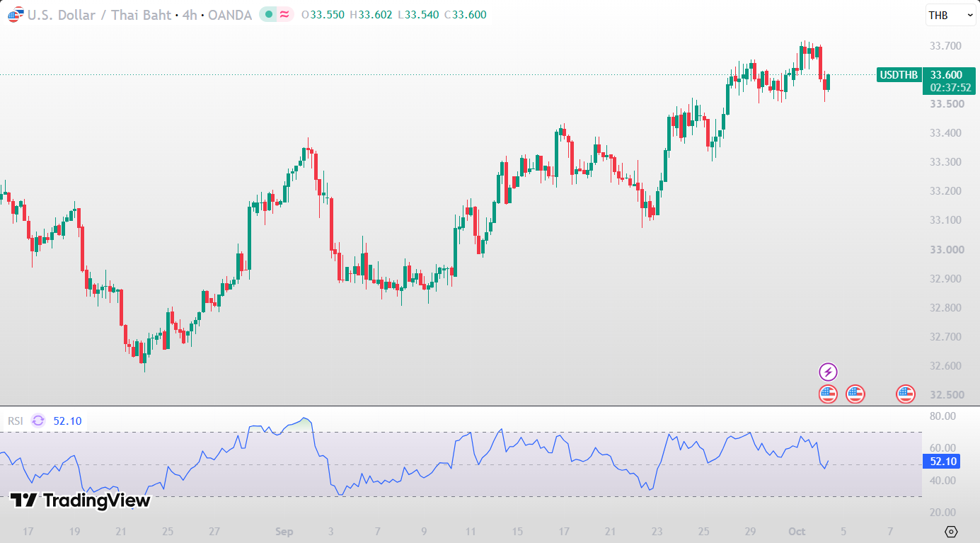The width and height of the screenshot is (980, 543).
Task: Click the green market open status dot
Action: [x=267, y=15]
